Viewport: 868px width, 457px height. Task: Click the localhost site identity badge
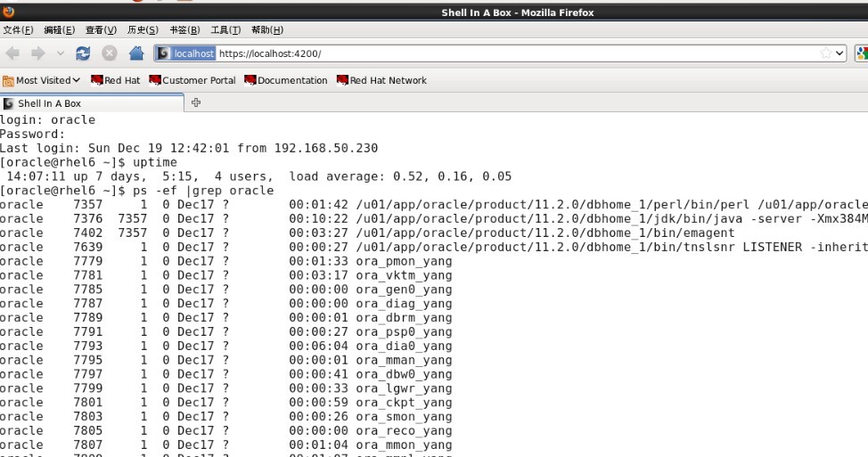(x=185, y=53)
